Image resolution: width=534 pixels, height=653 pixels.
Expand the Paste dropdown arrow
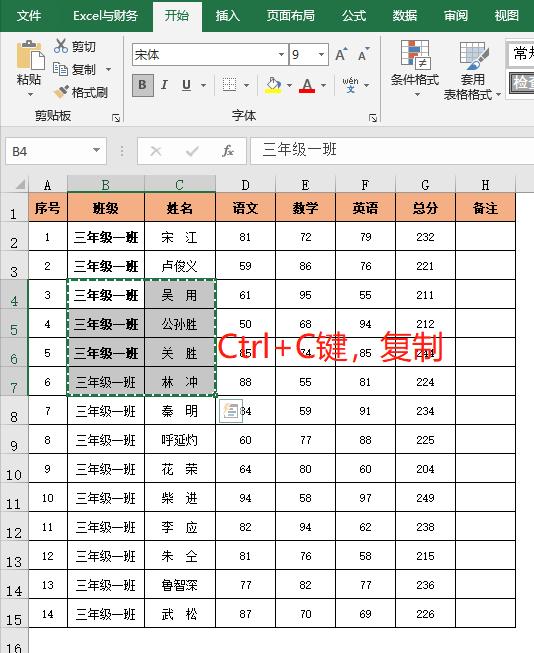30,95
